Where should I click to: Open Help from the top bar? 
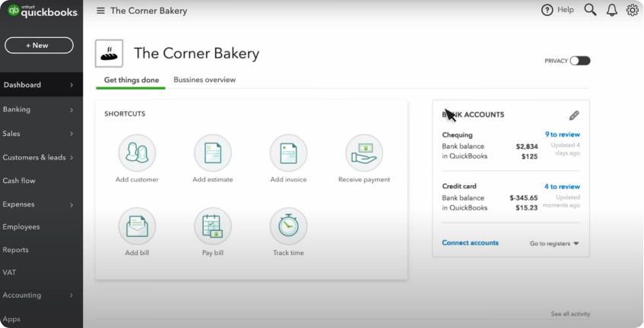[557, 10]
